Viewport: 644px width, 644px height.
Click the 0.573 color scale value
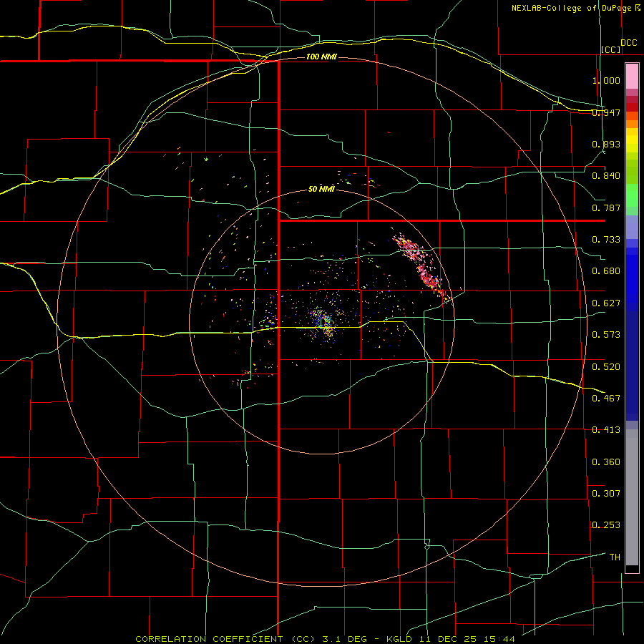click(x=606, y=335)
